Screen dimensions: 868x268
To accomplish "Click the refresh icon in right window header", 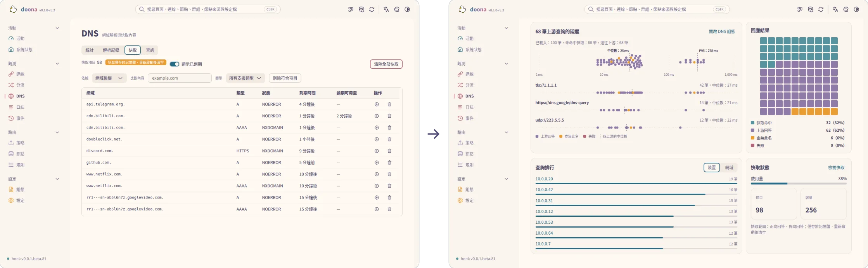I will 821,9.
